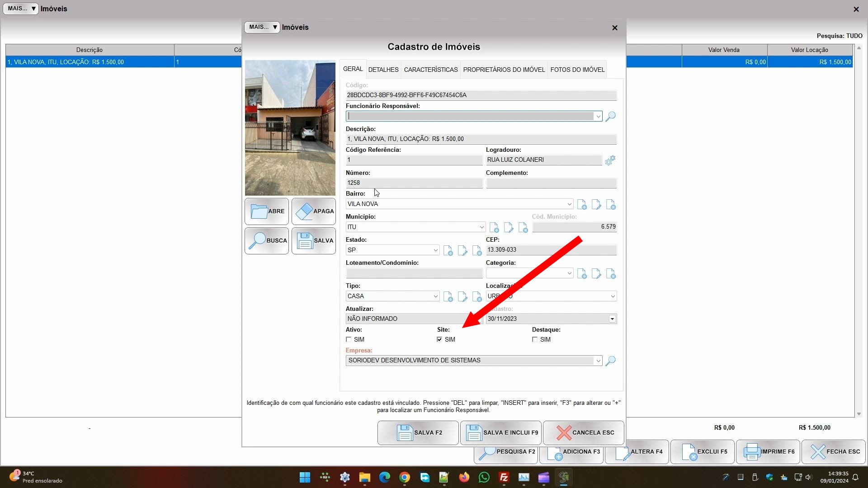
Task: Click the edit icon beside Município field
Action: point(508,228)
